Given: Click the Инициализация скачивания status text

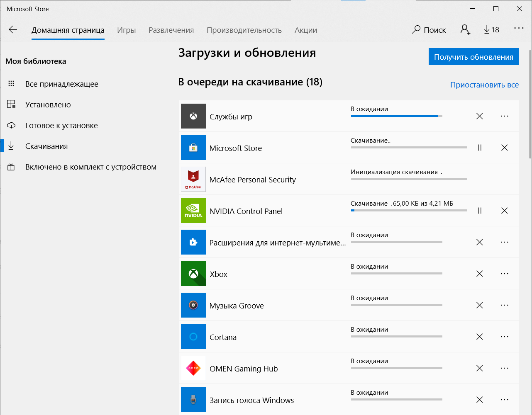Looking at the screenshot, I should [396, 172].
